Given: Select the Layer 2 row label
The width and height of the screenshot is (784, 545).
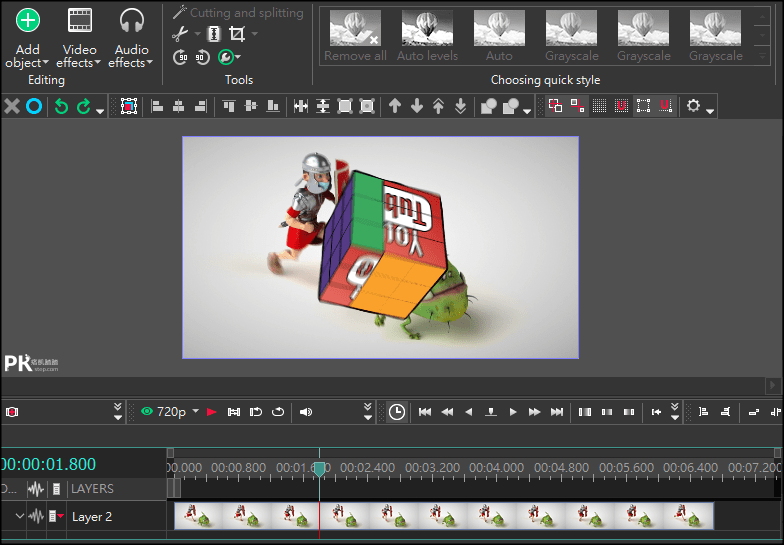Looking at the screenshot, I should 92,516.
